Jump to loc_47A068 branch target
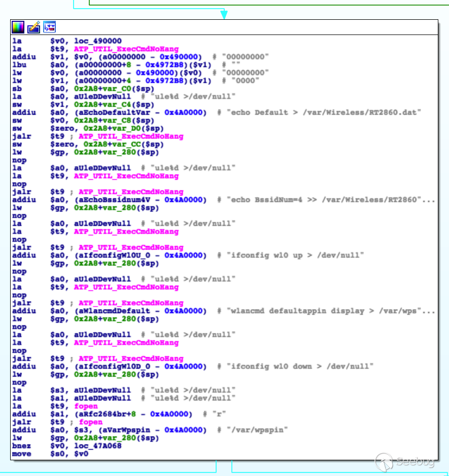The width and height of the screenshot is (449, 476). (98, 446)
